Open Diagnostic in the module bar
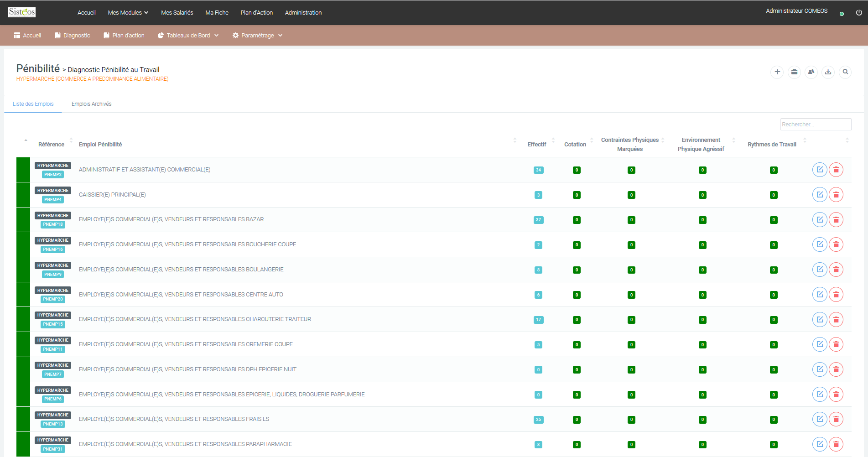Viewport: 868px width, 457px height. point(73,36)
